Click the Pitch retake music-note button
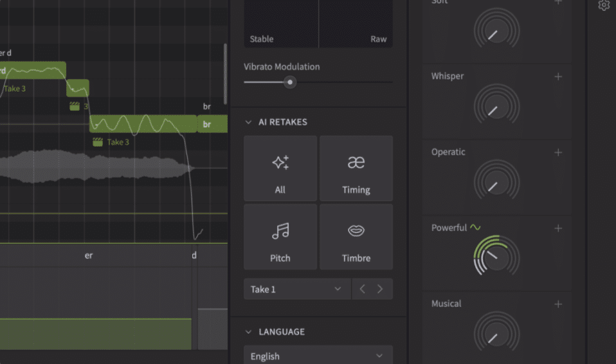616x364 pixels. pyautogui.click(x=280, y=237)
